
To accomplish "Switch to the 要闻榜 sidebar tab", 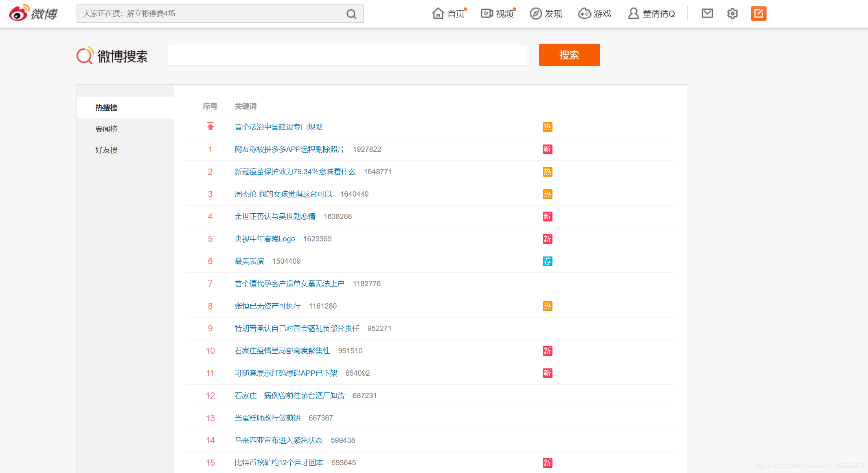I will [x=106, y=129].
